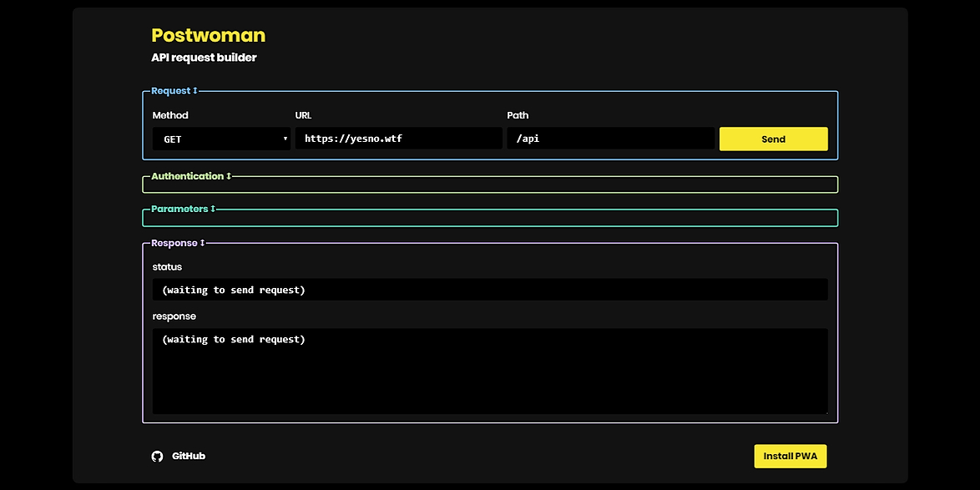The width and height of the screenshot is (980, 490).
Task: Open the GitHub text link
Action: click(189, 457)
